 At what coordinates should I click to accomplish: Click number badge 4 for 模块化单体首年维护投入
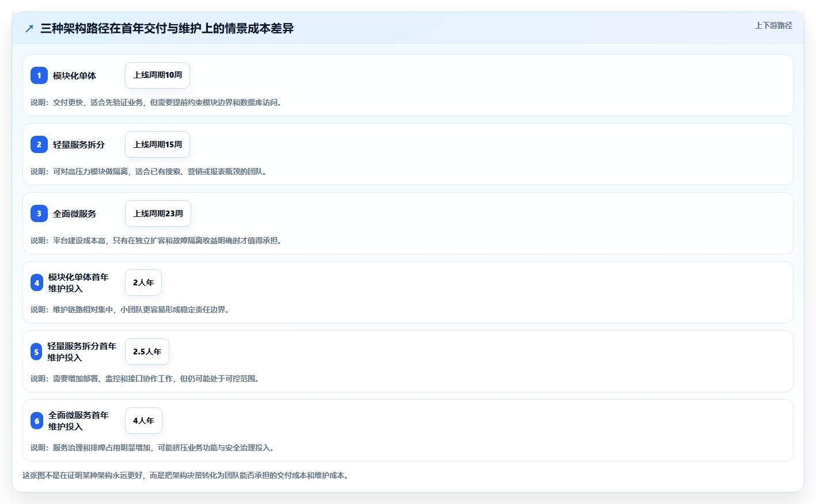37,282
